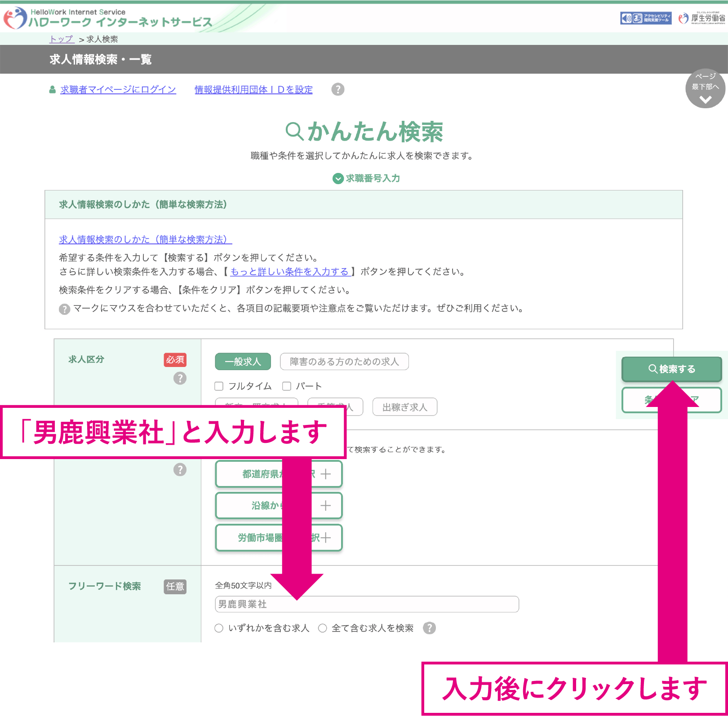Expand 労働市場圏 selection button
The width and height of the screenshot is (728, 716).
pos(279,537)
